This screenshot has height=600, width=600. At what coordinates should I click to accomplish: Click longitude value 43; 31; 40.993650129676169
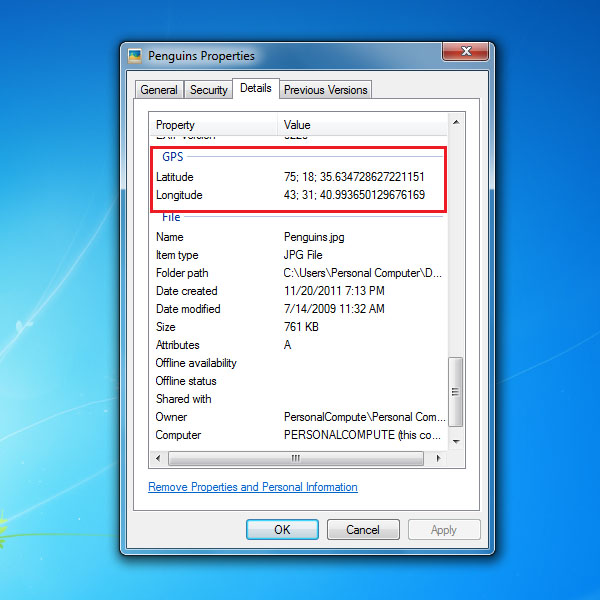(354, 195)
